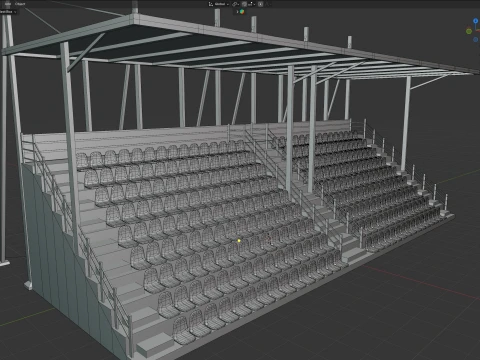Click the blue Z axis gizmo handle
The width and height of the screenshot is (480, 360).
(476, 21)
